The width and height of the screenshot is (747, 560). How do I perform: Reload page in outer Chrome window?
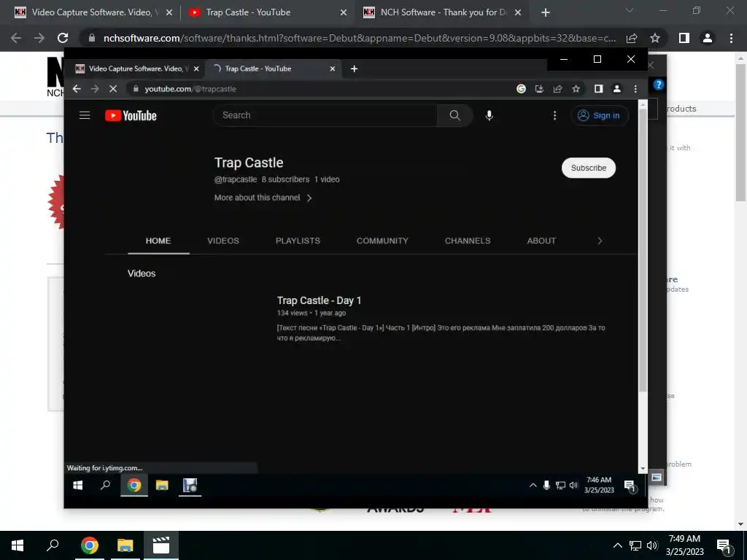63,38
